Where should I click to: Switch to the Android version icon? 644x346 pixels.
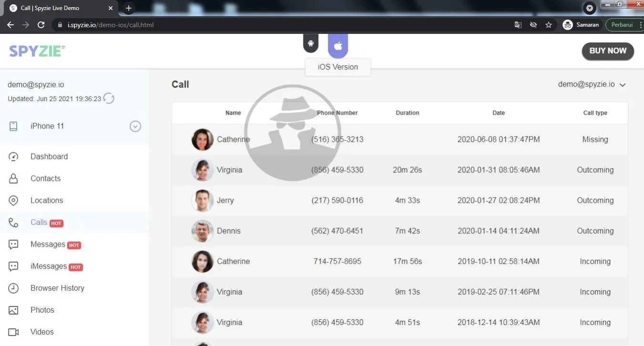(x=311, y=43)
